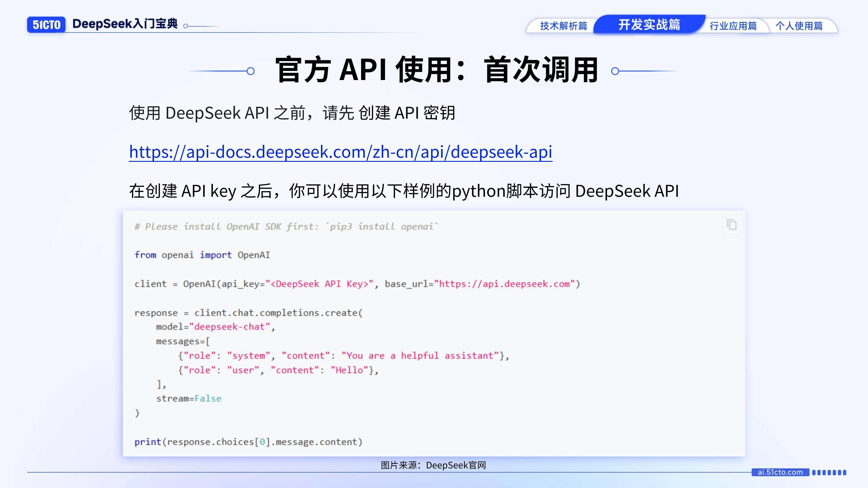Viewport: 868px width, 488px height.
Task: Click the sentence starting 在创建 API key 之后
Action: (404, 191)
